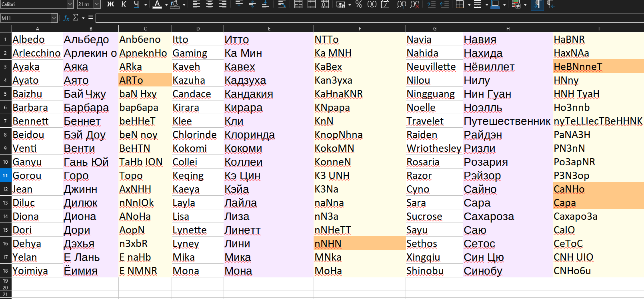
Task: Click the Center Horizontally alignment icon
Action: click(210, 4)
